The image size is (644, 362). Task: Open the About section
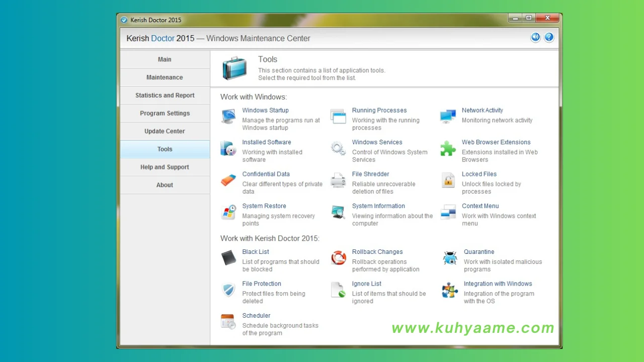[165, 185]
